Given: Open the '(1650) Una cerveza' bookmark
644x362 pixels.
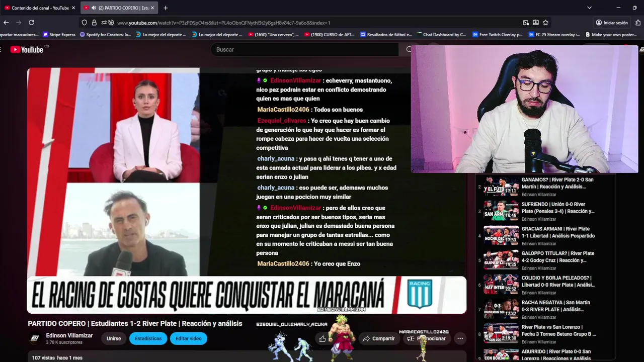Looking at the screenshot, I should [273, 35].
